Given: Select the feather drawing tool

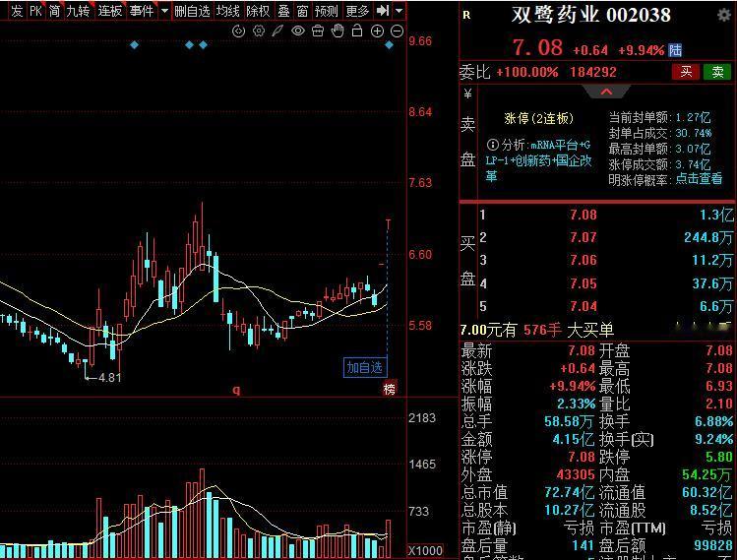Looking at the screenshot, I should tap(277, 31).
